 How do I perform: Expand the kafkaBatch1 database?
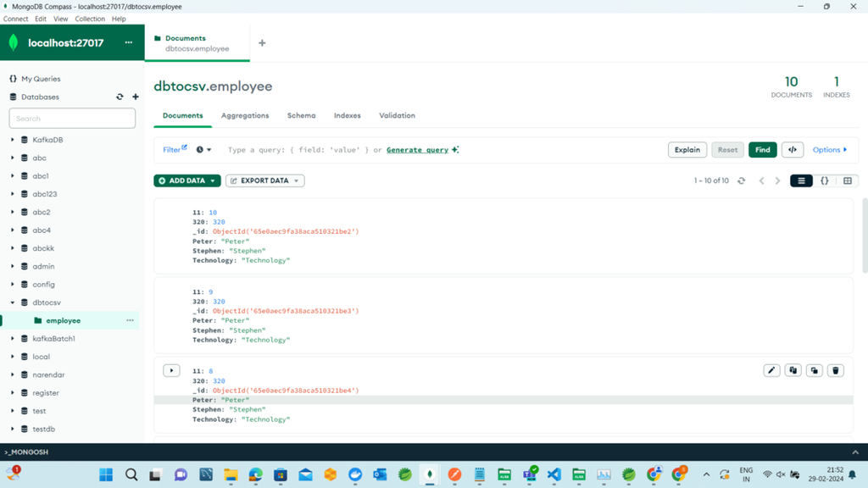(x=12, y=339)
